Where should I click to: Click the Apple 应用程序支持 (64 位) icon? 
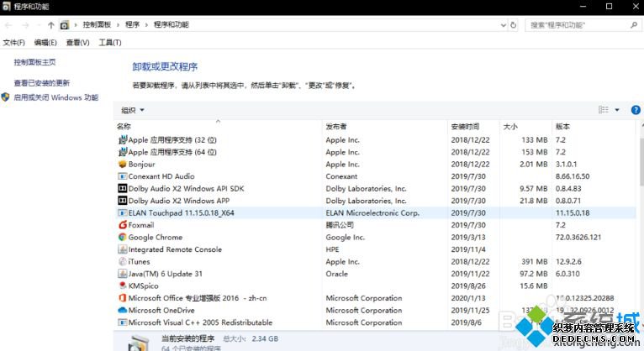(123, 152)
